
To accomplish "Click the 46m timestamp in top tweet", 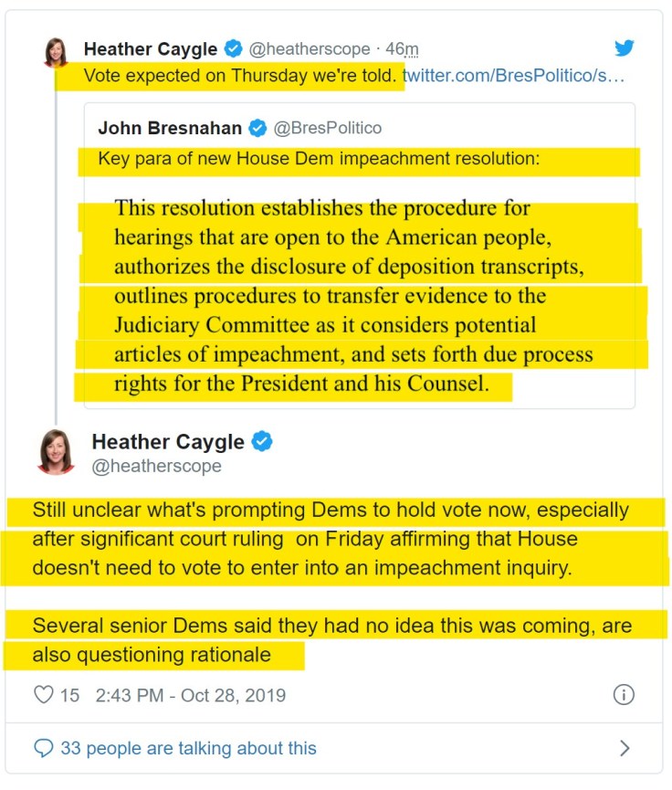I will point(402,49).
